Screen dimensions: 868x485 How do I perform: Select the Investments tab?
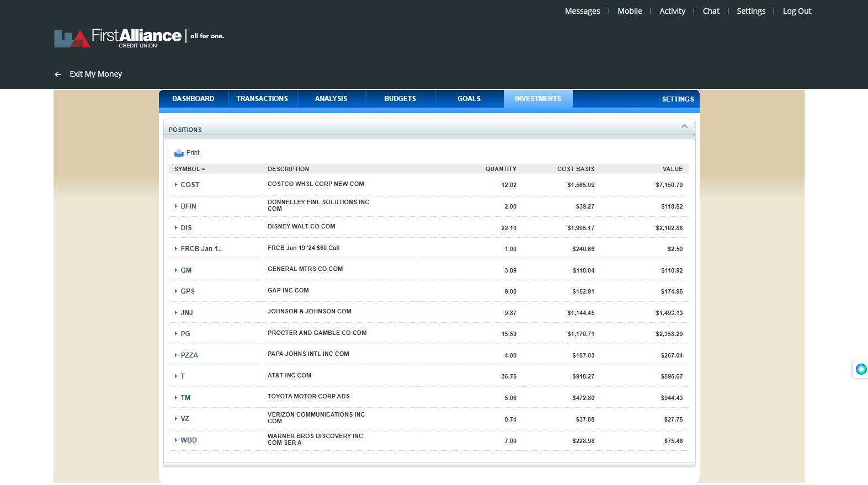pyautogui.click(x=538, y=99)
